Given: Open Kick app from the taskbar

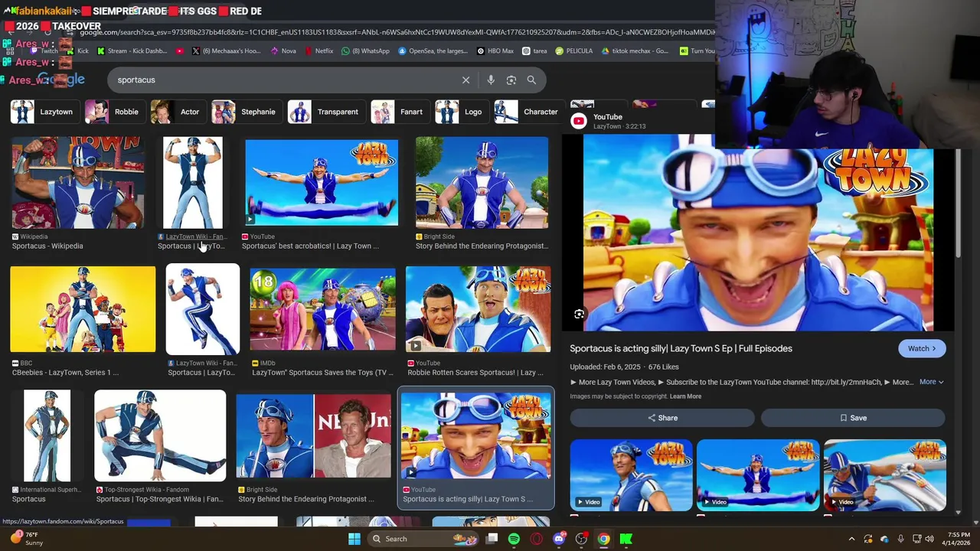Looking at the screenshot, I should coord(626,539).
